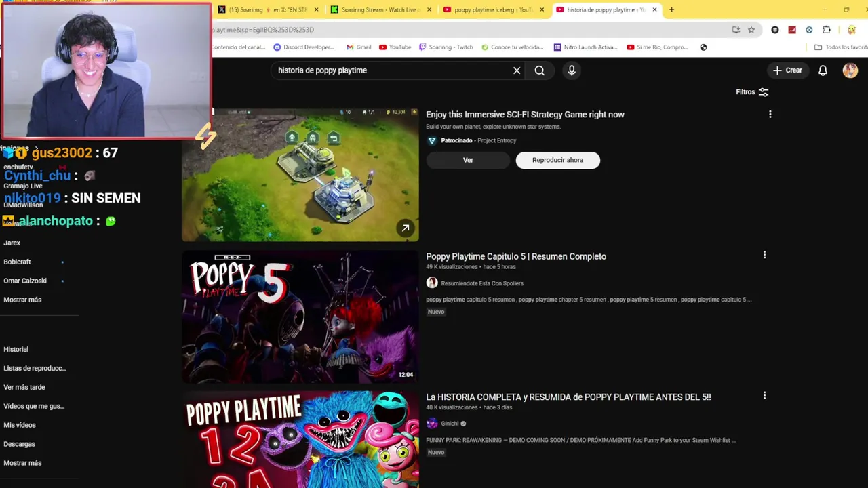Image resolution: width=868 pixels, height=488 pixels.
Task: Start voice search with the microphone
Action: [572, 70]
